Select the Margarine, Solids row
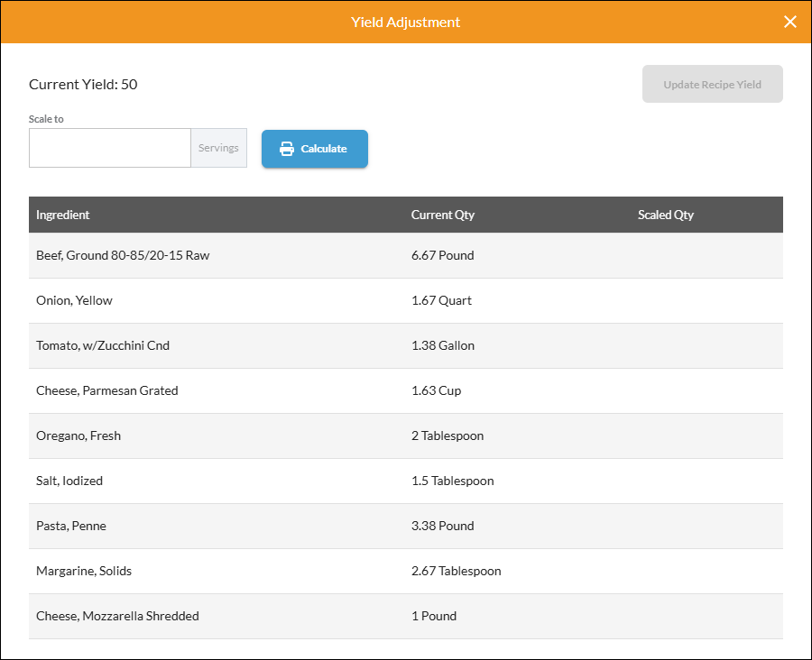The height and width of the screenshot is (660, 812). (x=83, y=571)
